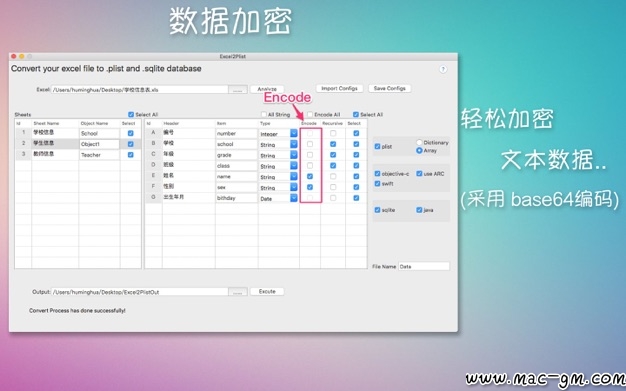
Task: Click Save Configs button
Action: [390, 88]
